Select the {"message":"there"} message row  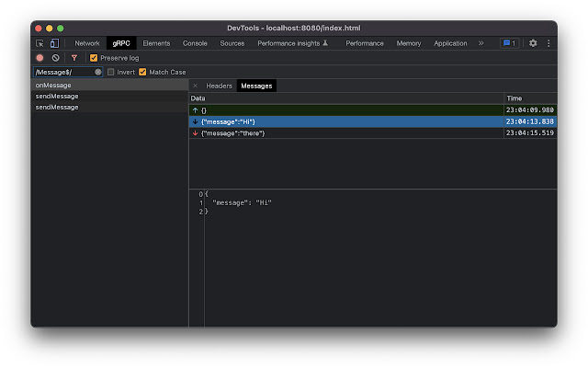[x=373, y=132]
